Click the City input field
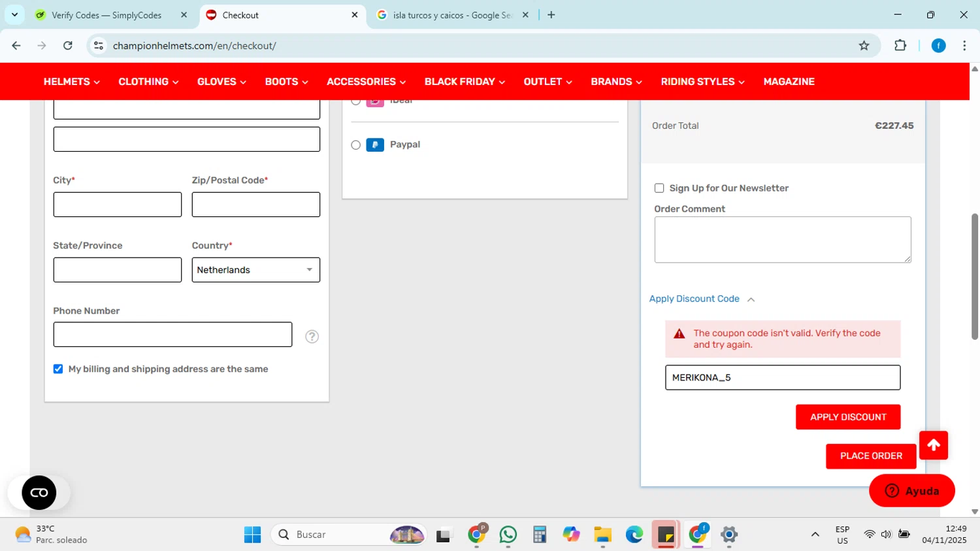Screen dimensions: 980x551 click(x=118, y=205)
